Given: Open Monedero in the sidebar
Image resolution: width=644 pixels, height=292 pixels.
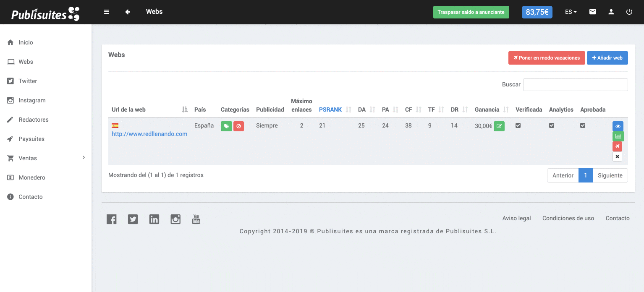Looking at the screenshot, I should 31,177.
